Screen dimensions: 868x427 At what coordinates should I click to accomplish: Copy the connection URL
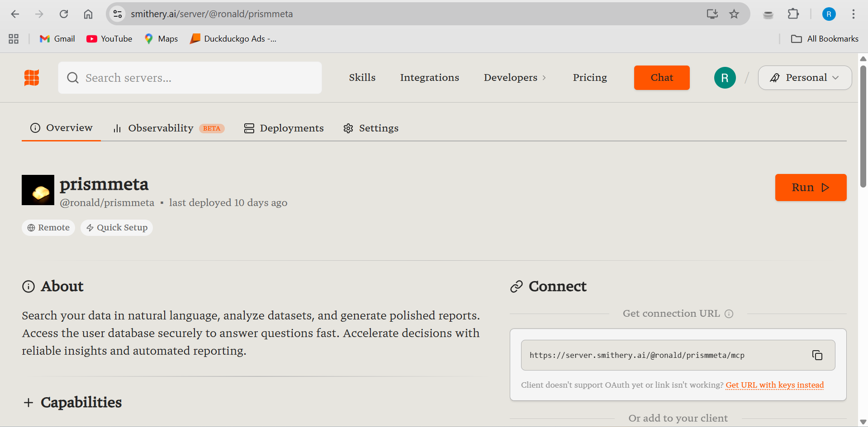click(817, 355)
